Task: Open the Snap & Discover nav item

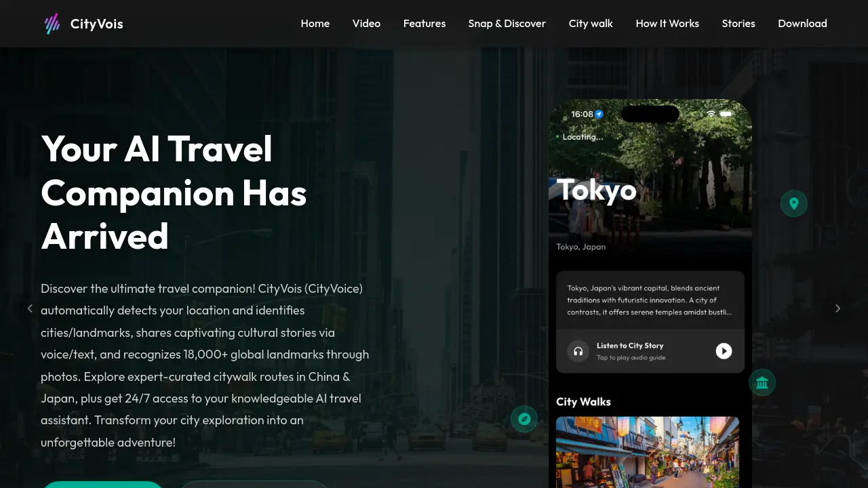Action: tap(507, 24)
